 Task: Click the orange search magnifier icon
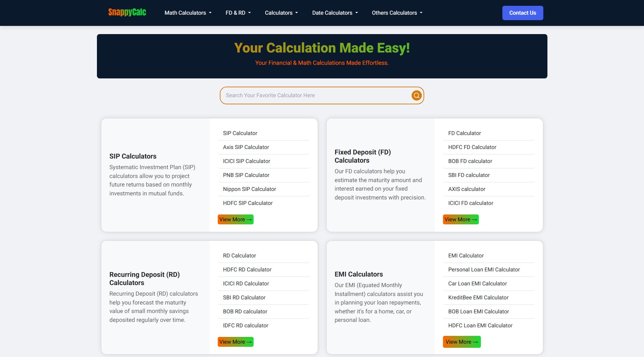pyautogui.click(x=416, y=95)
